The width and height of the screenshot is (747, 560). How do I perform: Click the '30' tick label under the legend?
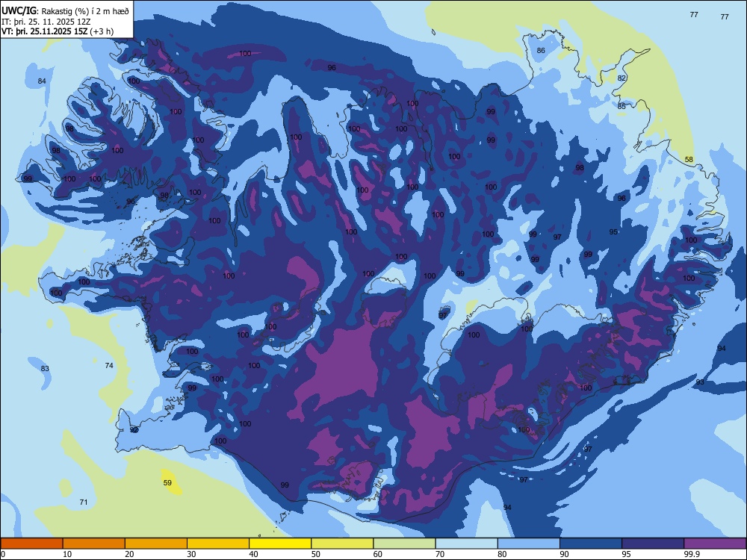tap(191, 554)
